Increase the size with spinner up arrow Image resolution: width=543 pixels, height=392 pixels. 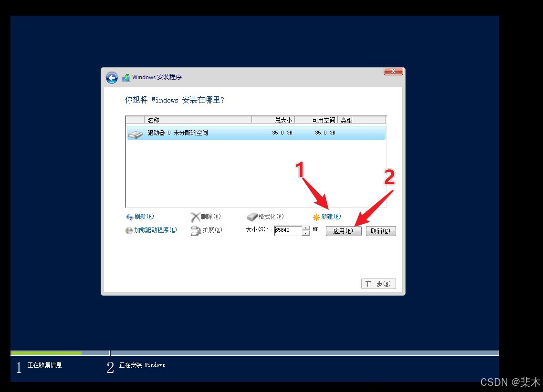click(306, 228)
